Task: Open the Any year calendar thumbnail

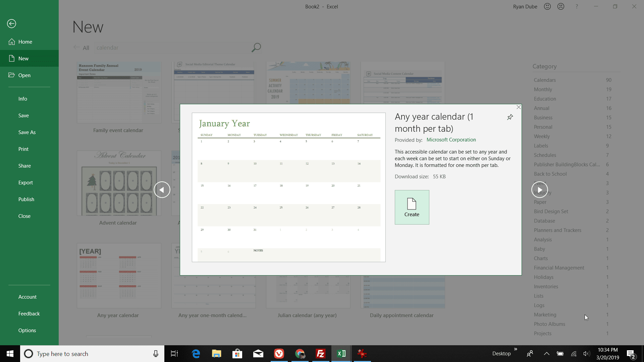Action: point(119,276)
